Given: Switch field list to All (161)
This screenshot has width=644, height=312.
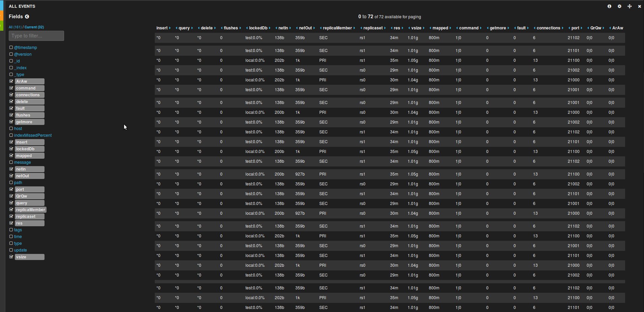Looking at the screenshot, I should coord(15,27).
